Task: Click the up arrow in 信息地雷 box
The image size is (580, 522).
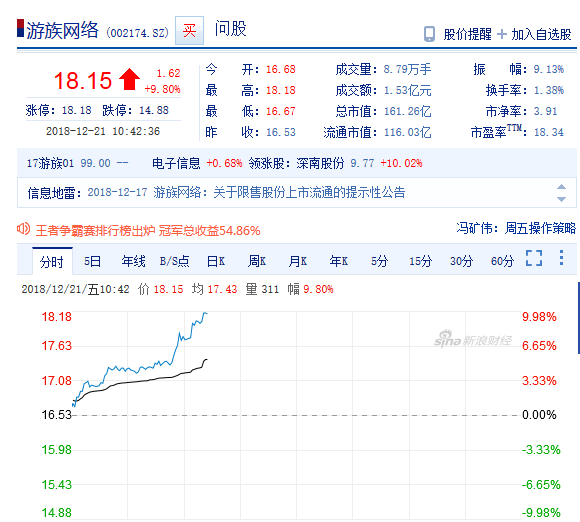Action: click(x=561, y=187)
